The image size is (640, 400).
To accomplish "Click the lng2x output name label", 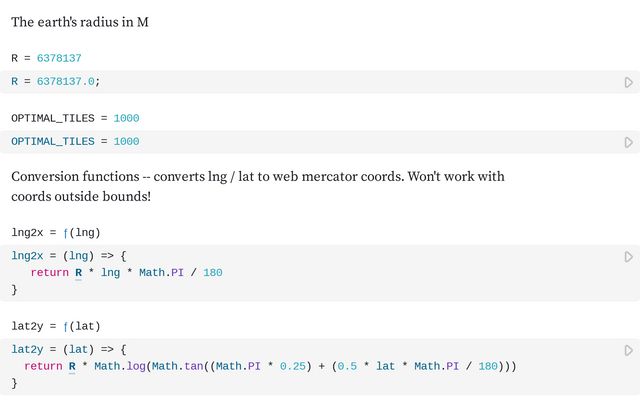I will pyautogui.click(x=27, y=233).
